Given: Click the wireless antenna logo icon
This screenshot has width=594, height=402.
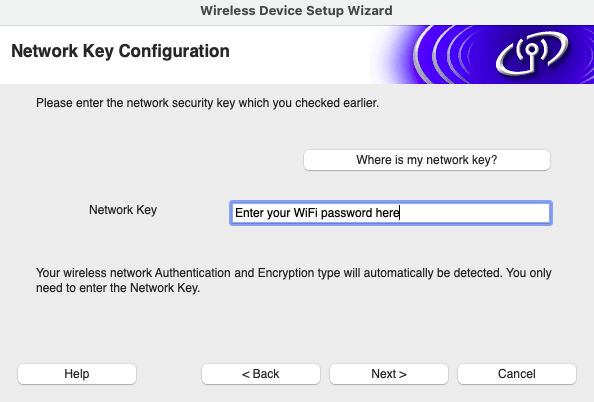Looking at the screenshot, I should [x=532, y=54].
